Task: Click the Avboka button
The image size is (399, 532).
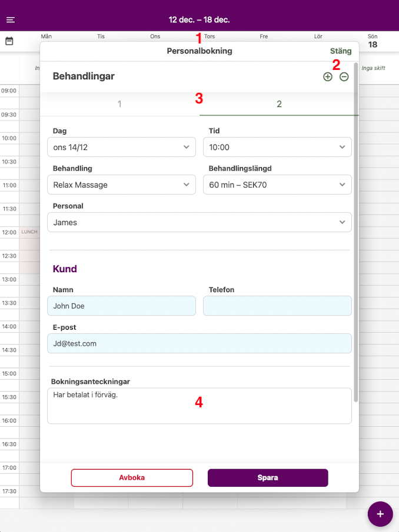Action: 132,478
